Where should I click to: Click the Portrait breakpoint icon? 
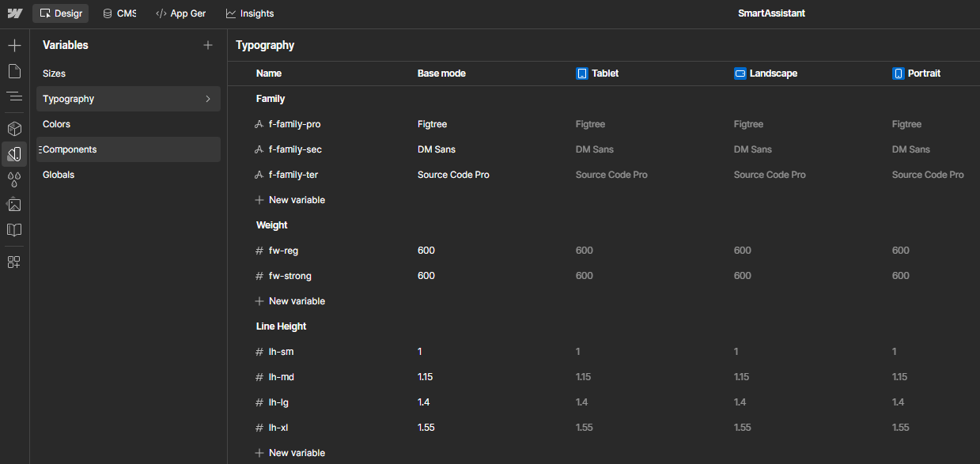(899, 74)
